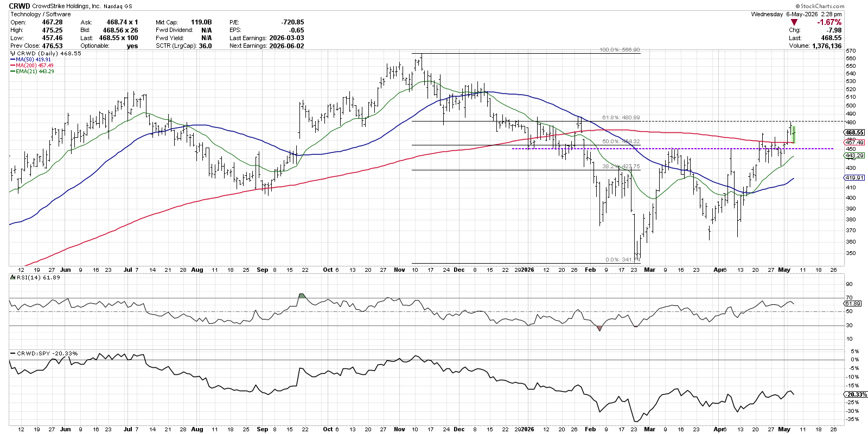Click the 468.55 last price axis tag
The height and width of the screenshot is (434, 868).
click(855, 132)
